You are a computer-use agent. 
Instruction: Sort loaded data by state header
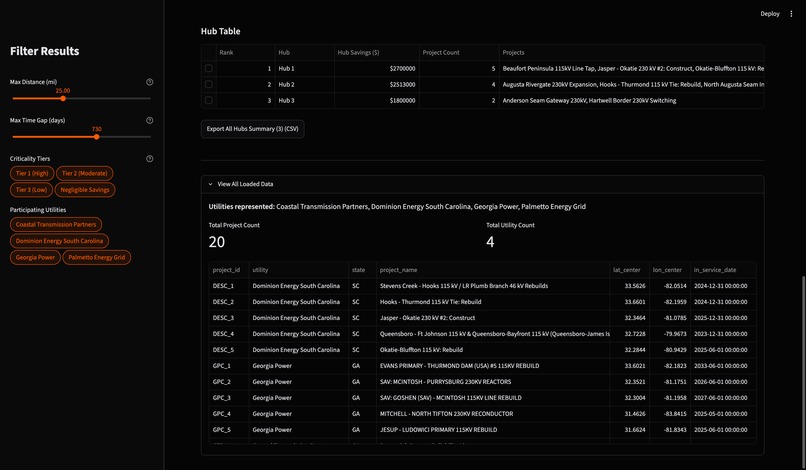tap(362, 270)
